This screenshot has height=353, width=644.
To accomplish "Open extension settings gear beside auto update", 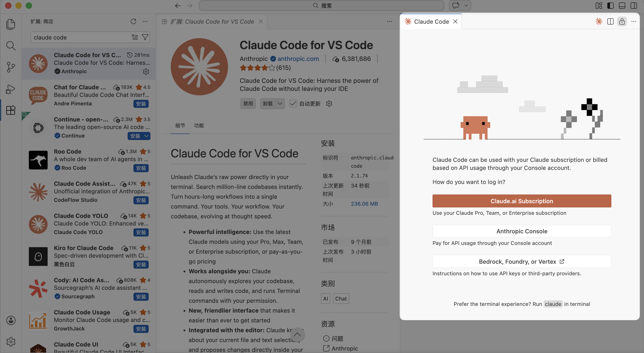I will pyautogui.click(x=329, y=104).
